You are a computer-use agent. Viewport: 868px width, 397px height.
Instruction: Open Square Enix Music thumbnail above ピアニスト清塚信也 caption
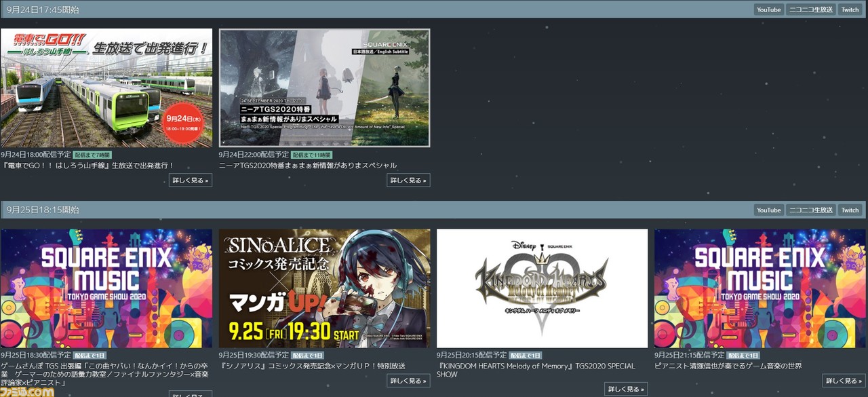click(x=759, y=288)
